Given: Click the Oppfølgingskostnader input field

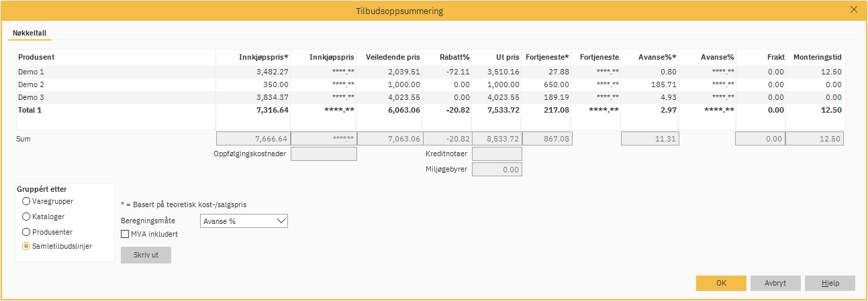Looking at the screenshot, I should click(324, 154).
